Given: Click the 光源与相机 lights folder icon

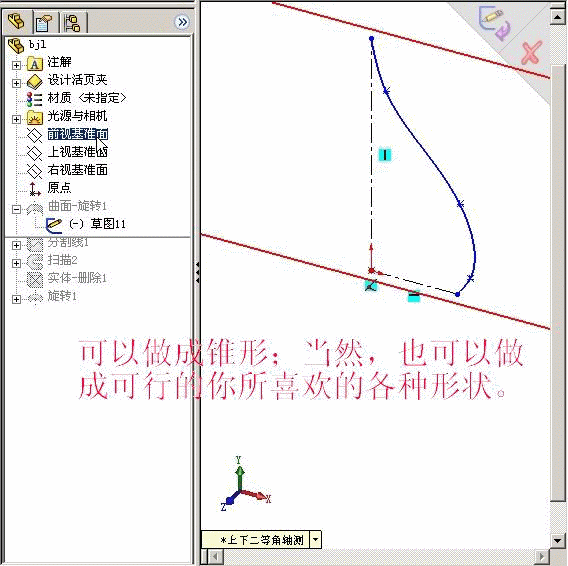Looking at the screenshot, I should point(35,117).
